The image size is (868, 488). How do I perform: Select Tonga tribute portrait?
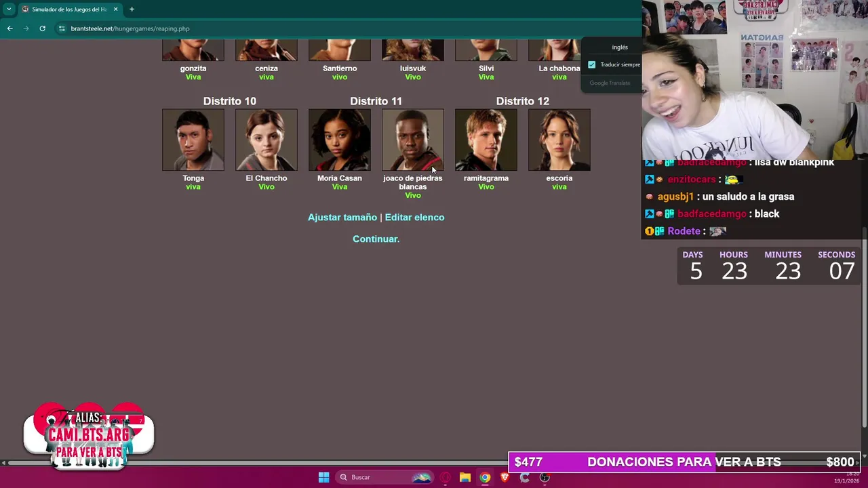point(193,140)
